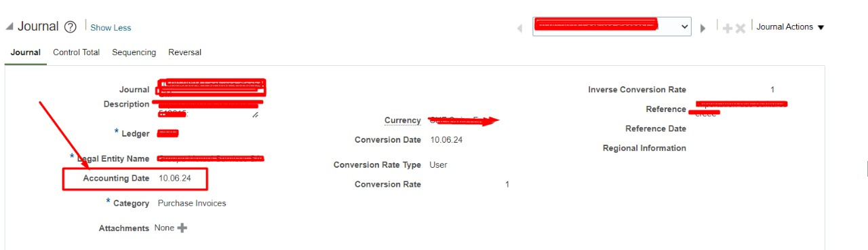Click the Accounting Date value 10.06.24
The width and height of the screenshot is (868, 250).
175,178
